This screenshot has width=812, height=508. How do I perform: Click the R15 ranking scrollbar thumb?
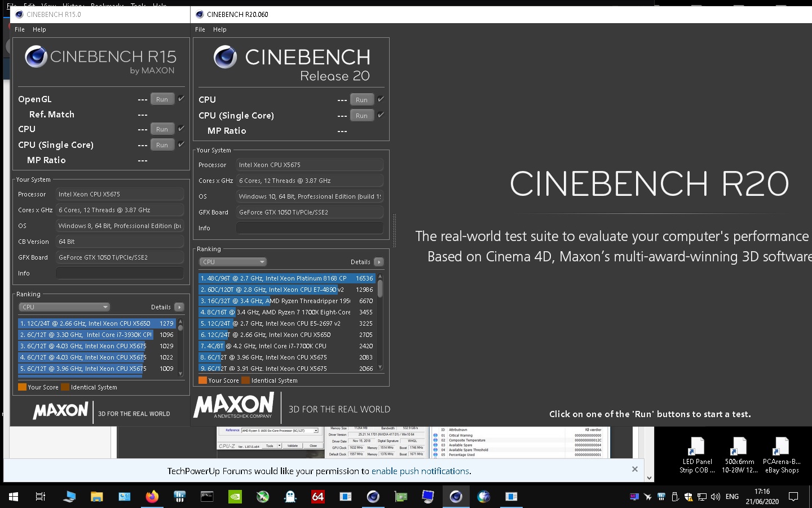[180, 327]
